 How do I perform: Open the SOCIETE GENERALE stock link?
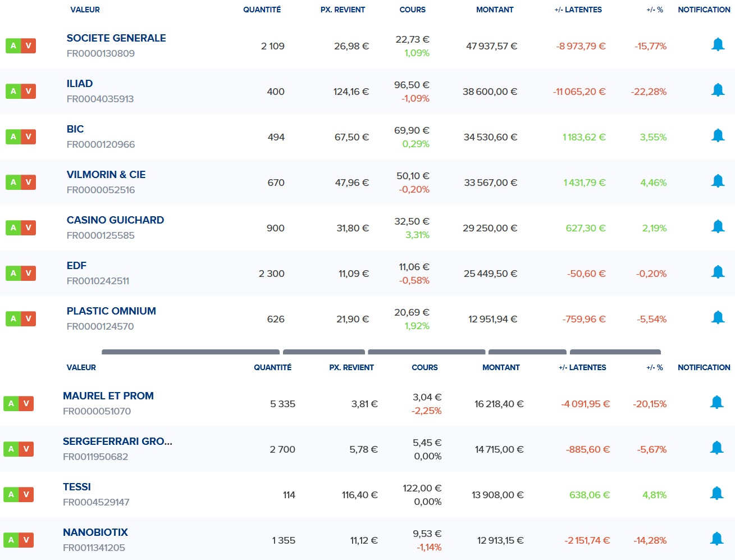tap(116, 38)
